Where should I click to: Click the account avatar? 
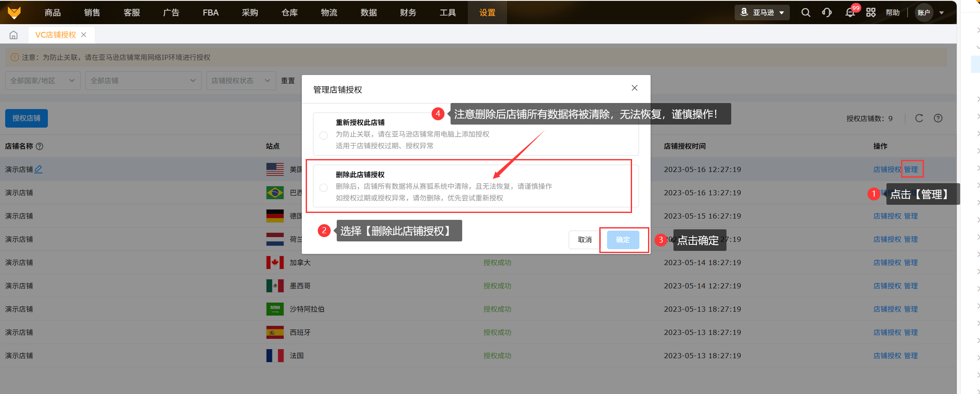point(924,13)
